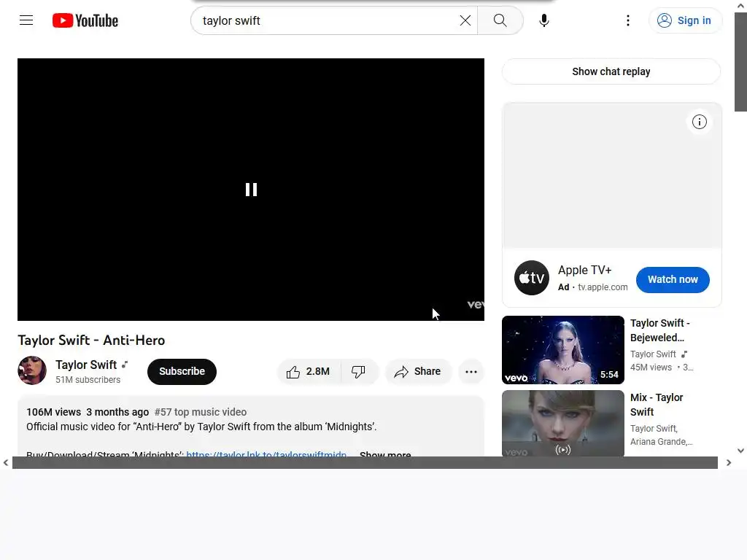Viewport: 747px width, 560px height.
Task: Click the horizontal scrollbar track
Action: tap(365, 462)
